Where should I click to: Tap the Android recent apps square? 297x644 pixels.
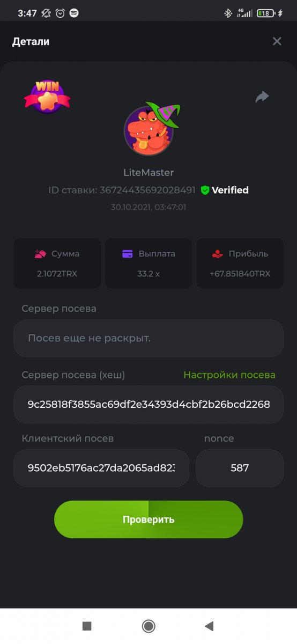coord(87,626)
